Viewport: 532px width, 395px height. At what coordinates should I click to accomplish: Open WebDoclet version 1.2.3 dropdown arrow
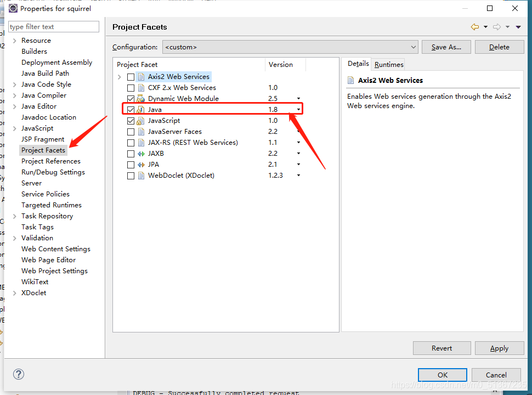coord(298,176)
